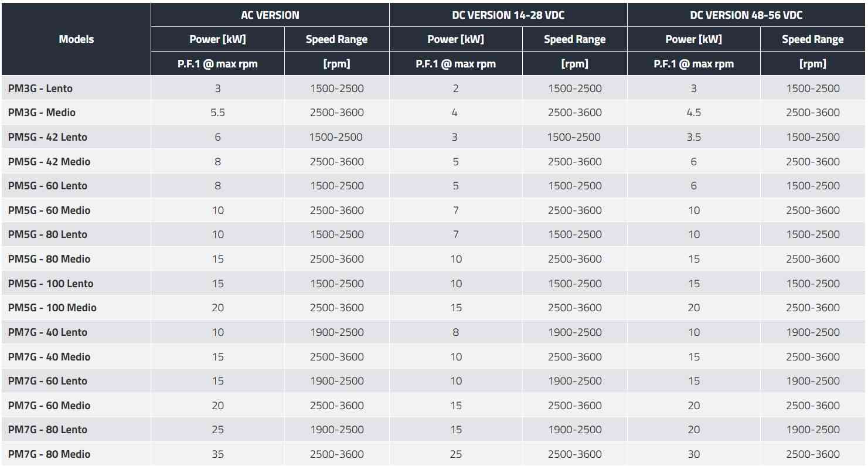Click AC speed range for PM7G - 60 Lento
Screen dimensions: 868x466
(336, 381)
